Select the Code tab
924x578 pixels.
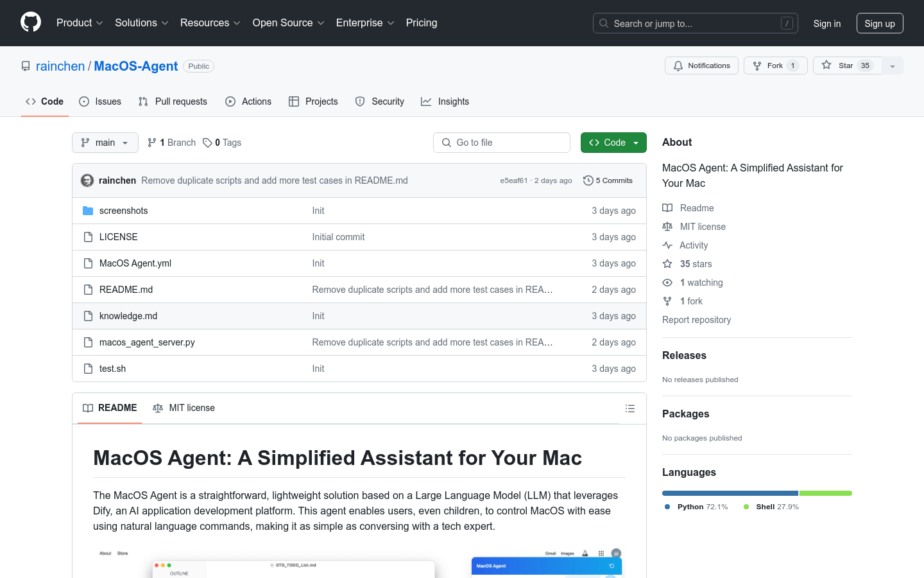click(45, 101)
